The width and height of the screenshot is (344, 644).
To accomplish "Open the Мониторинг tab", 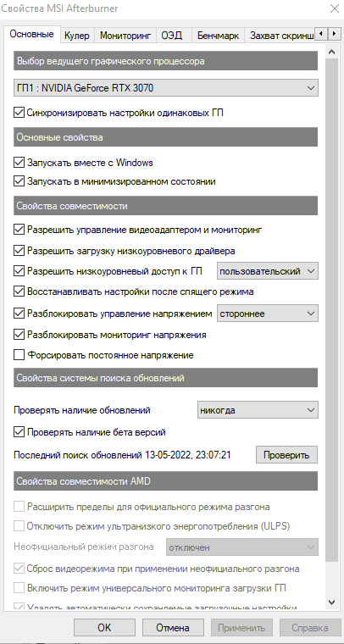I will [x=125, y=36].
